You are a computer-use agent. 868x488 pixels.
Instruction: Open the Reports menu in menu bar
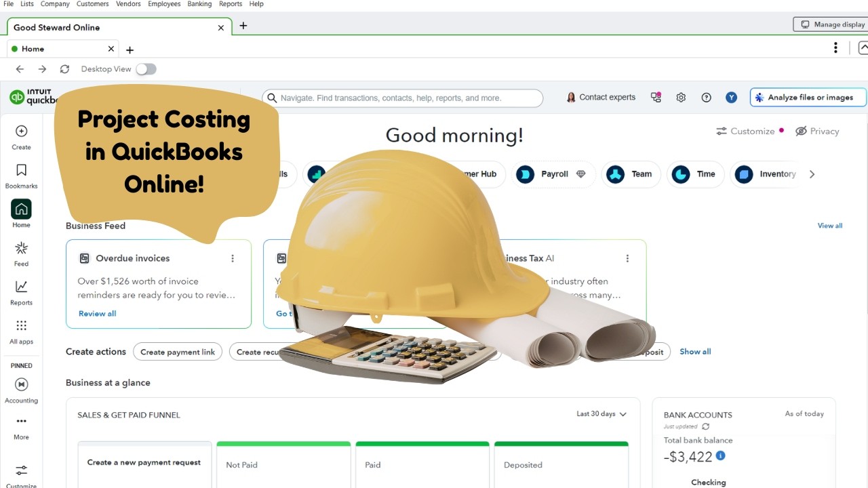point(231,4)
